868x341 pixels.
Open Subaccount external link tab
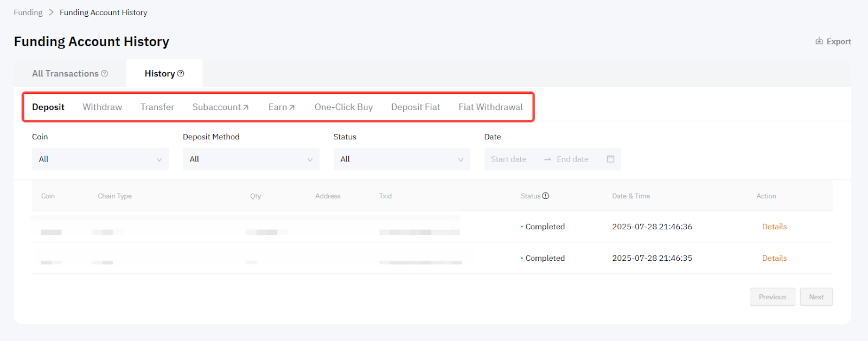(x=220, y=107)
